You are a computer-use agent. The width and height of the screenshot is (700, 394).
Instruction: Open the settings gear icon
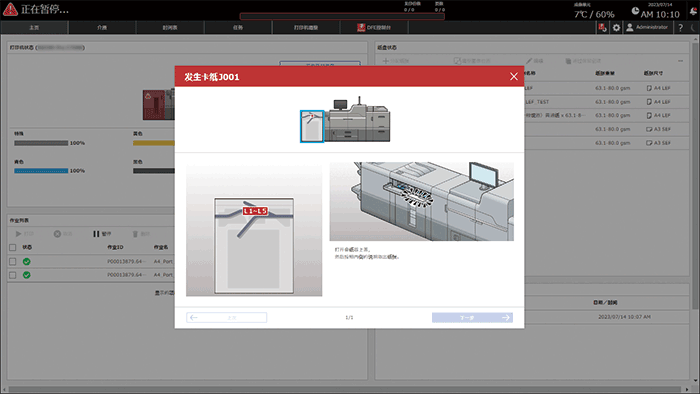[x=616, y=28]
